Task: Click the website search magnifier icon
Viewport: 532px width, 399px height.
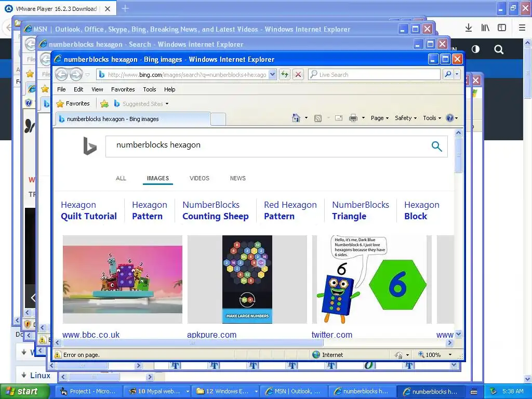Action: (499, 49)
